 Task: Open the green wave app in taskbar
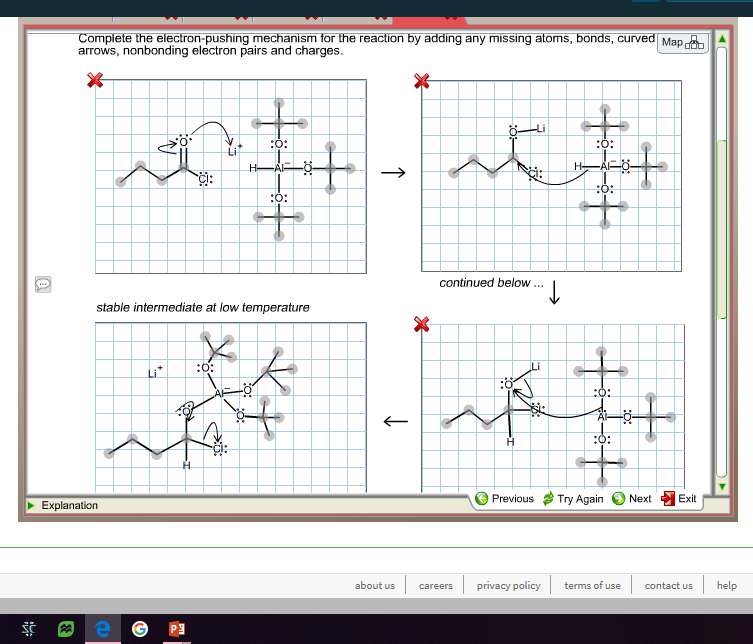pos(66,629)
